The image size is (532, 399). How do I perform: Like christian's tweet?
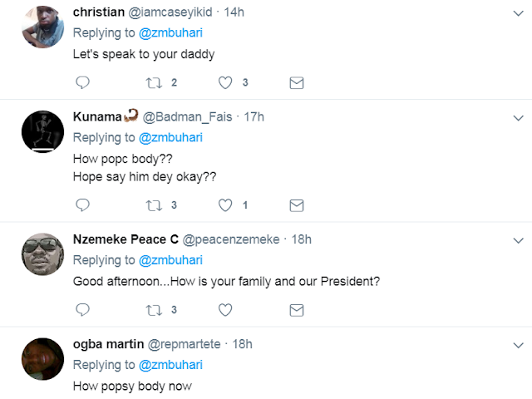[224, 82]
